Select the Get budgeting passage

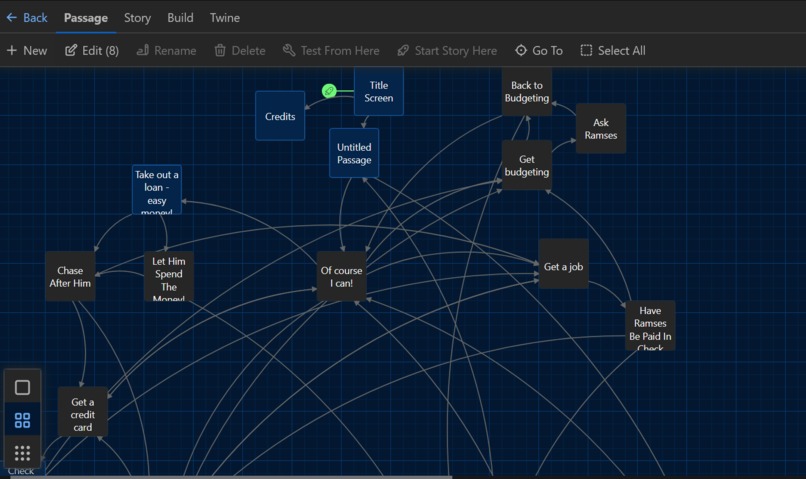tap(527, 165)
